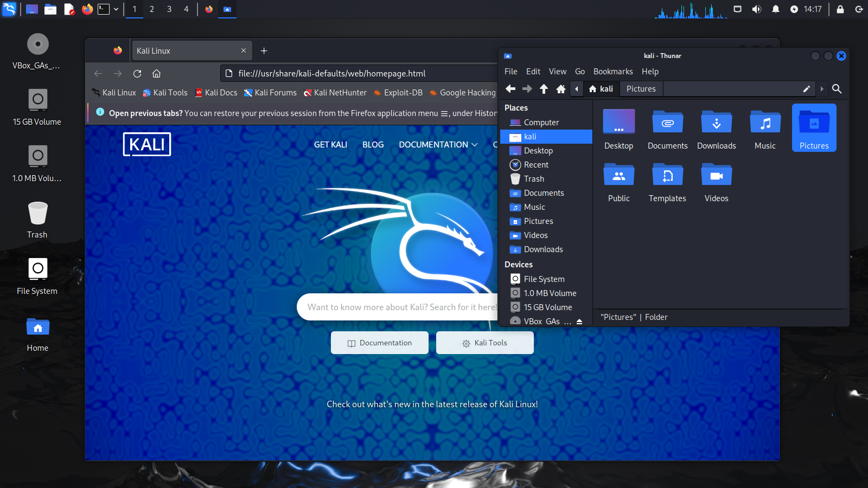The height and width of the screenshot is (488, 868).
Task: Eject the VBox_GAs device in sidebar
Action: coord(579,322)
